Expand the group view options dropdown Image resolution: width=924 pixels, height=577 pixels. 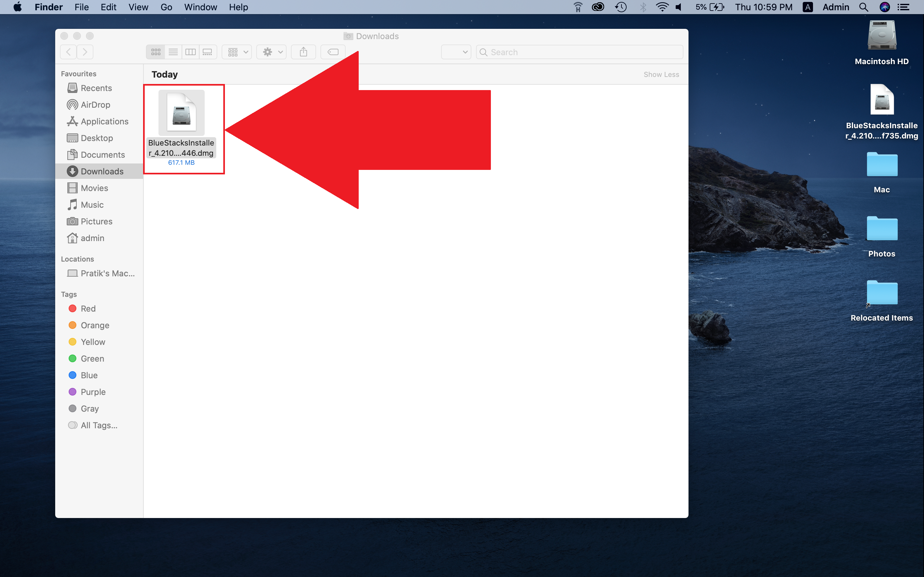pos(237,51)
